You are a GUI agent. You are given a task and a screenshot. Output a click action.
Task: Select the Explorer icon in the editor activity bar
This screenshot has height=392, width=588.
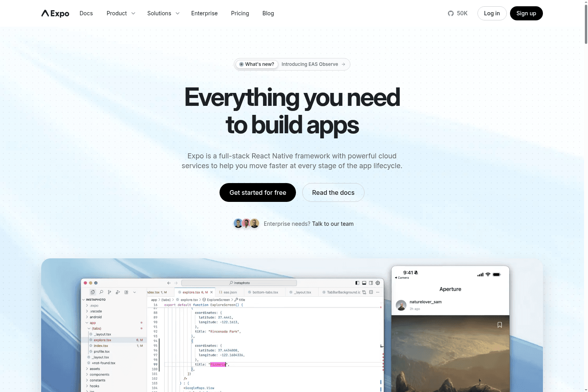tap(93, 292)
